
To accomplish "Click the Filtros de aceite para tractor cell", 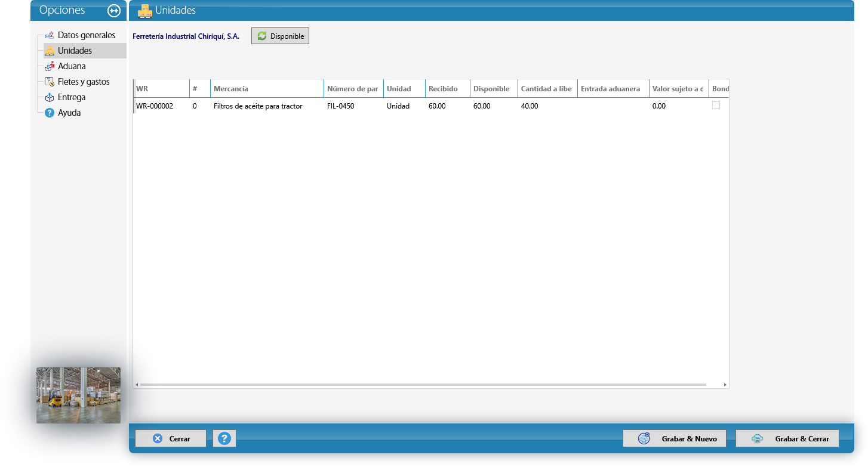I will pyautogui.click(x=267, y=106).
